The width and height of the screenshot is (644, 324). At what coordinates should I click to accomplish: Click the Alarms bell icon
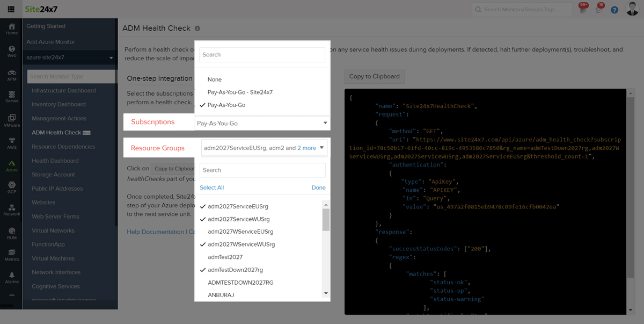coord(11,277)
